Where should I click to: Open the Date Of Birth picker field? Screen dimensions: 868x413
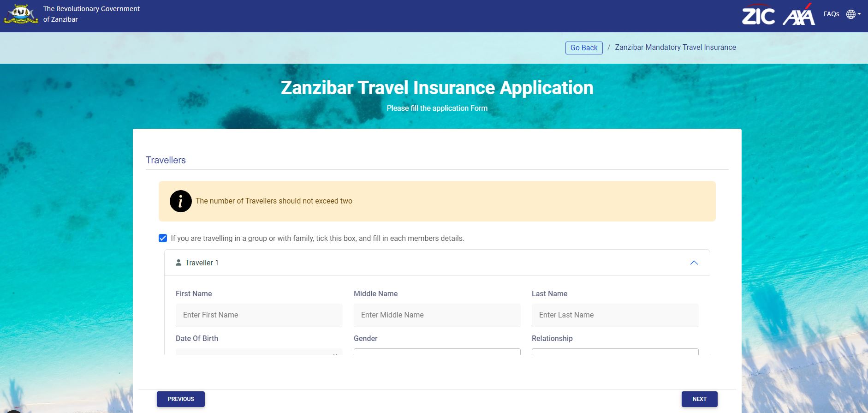coord(259,352)
